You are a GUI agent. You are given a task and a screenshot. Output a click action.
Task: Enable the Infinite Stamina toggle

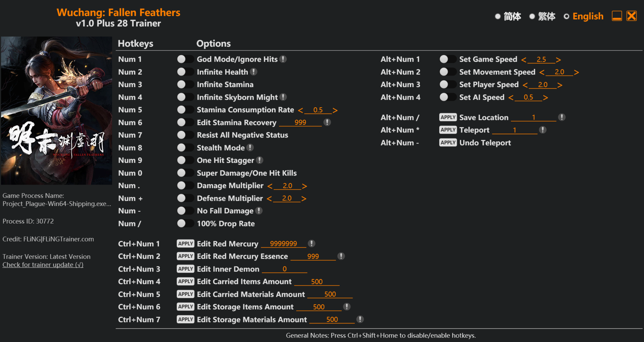coord(185,85)
